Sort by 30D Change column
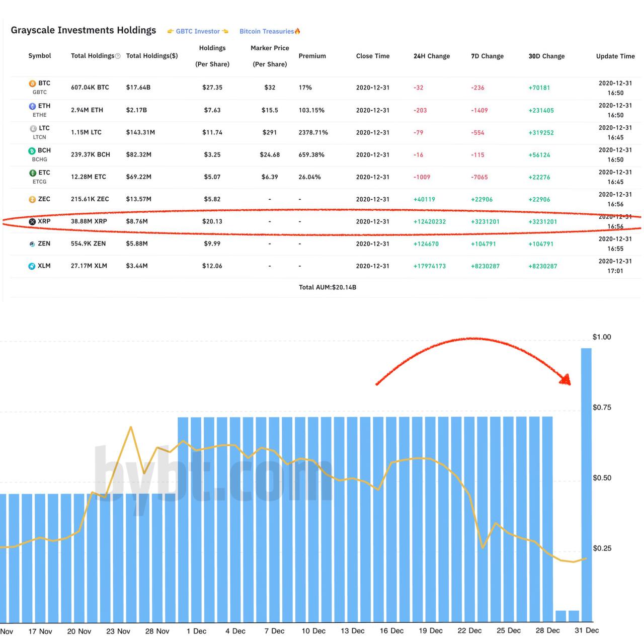 546,56
